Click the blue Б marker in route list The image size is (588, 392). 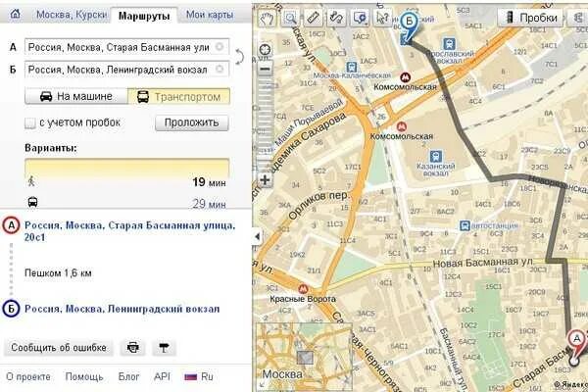pos(11,309)
